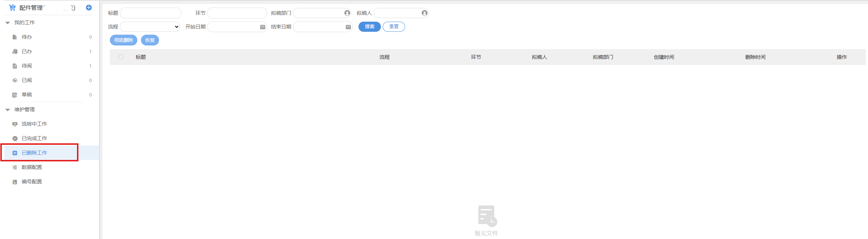Image resolution: width=868 pixels, height=239 pixels.
Task: Click the 已办 sidebar icon
Action: [15, 51]
